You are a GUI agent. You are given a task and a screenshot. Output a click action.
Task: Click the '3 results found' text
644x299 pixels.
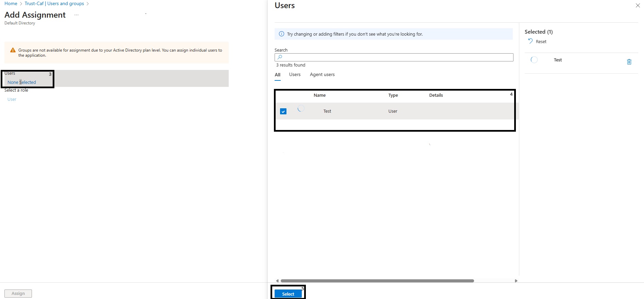tap(291, 65)
